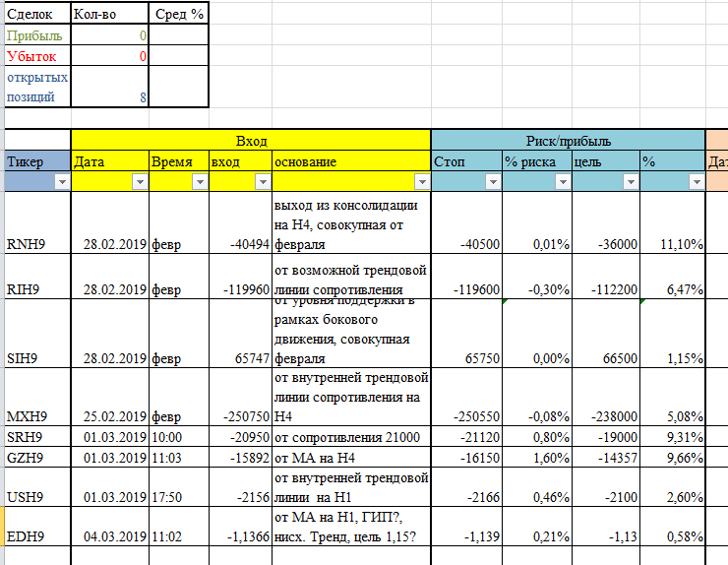Open the % риска filter dropdown
728x565 pixels.
pos(561,182)
